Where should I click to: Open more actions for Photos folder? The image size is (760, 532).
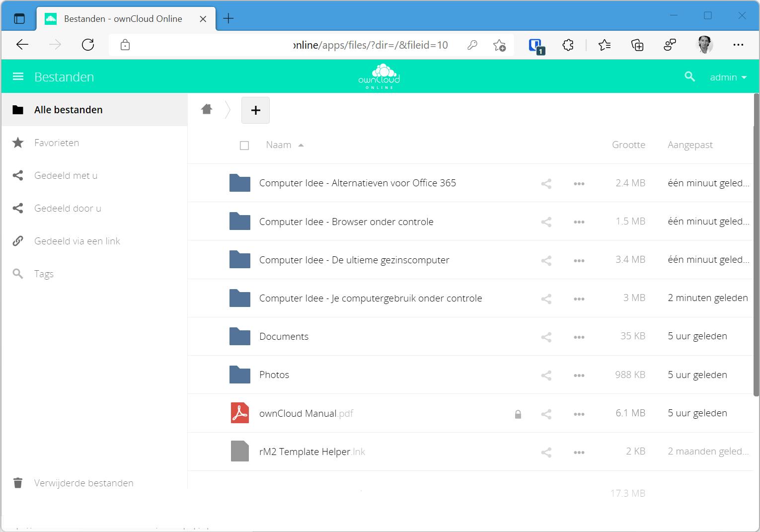click(579, 375)
